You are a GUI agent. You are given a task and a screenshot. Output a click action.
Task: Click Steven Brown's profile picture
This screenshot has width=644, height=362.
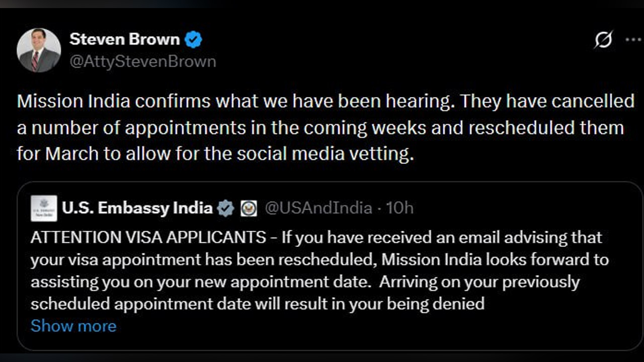[39, 50]
